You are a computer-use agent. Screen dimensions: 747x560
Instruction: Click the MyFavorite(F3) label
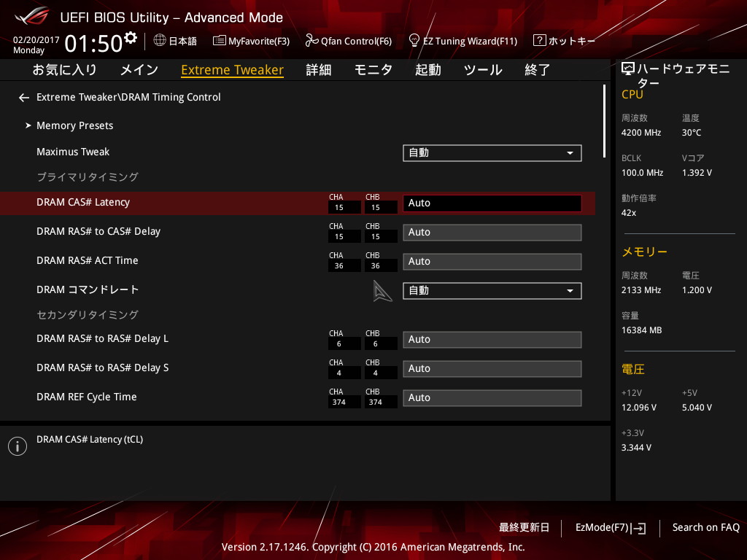[259, 41]
